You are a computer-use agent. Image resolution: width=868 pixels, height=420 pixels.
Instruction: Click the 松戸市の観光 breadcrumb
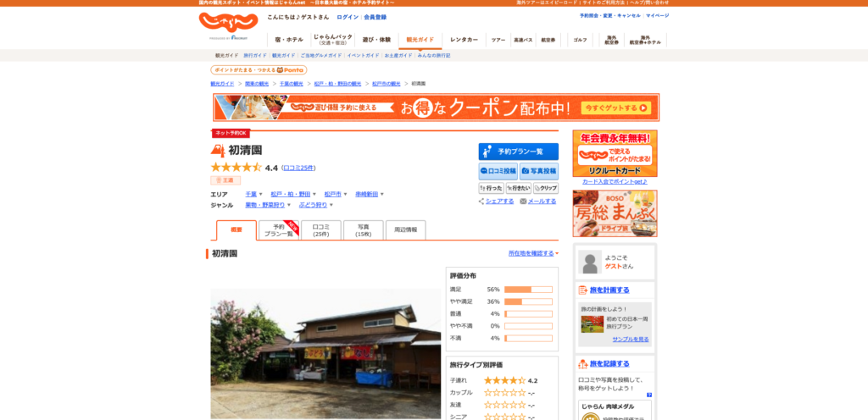387,84
